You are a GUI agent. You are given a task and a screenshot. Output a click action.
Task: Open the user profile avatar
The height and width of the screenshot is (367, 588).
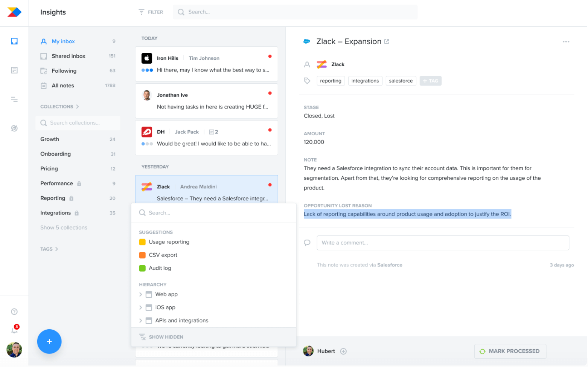coord(14,350)
